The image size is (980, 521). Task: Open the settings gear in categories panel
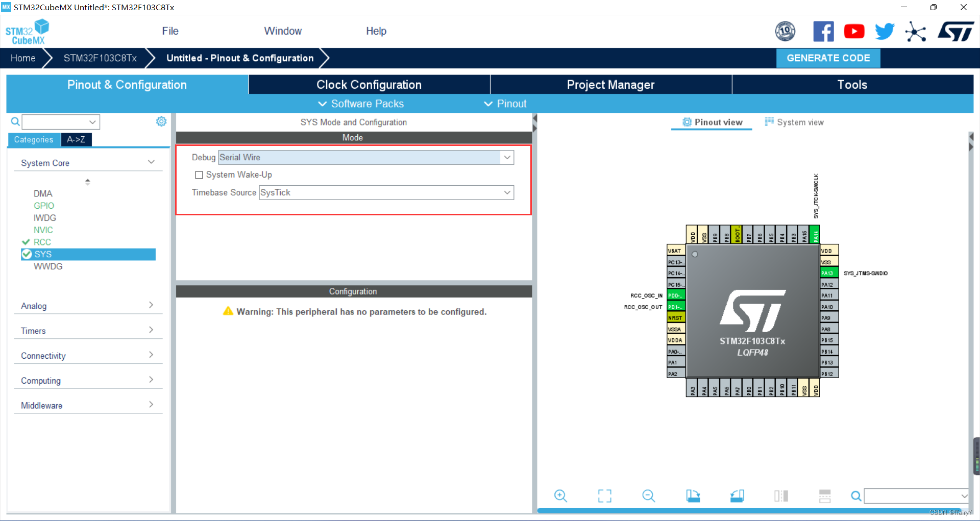click(x=161, y=121)
